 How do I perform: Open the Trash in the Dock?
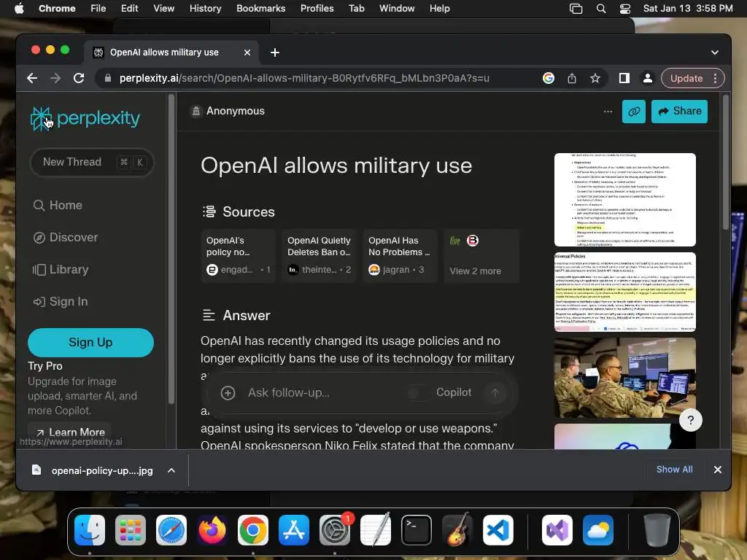click(x=657, y=530)
